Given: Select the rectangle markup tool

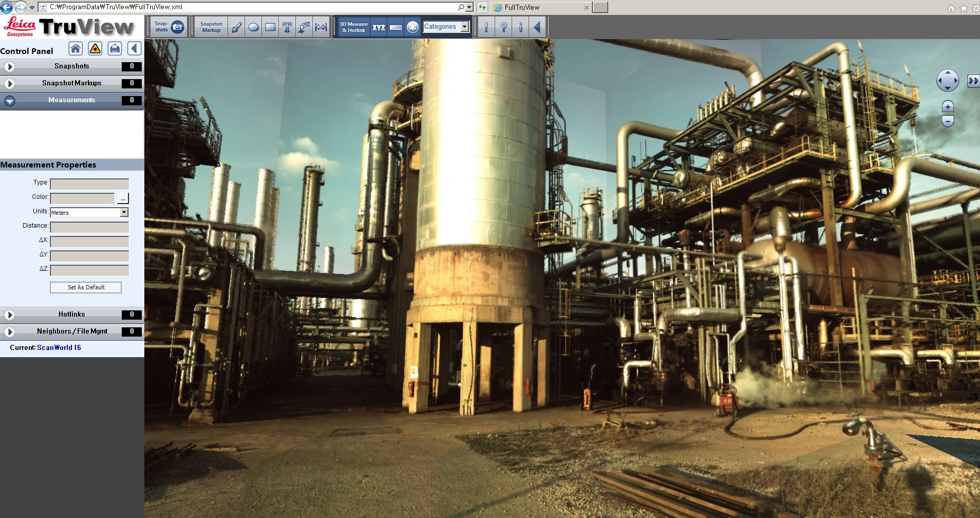Looking at the screenshot, I should 270,27.
